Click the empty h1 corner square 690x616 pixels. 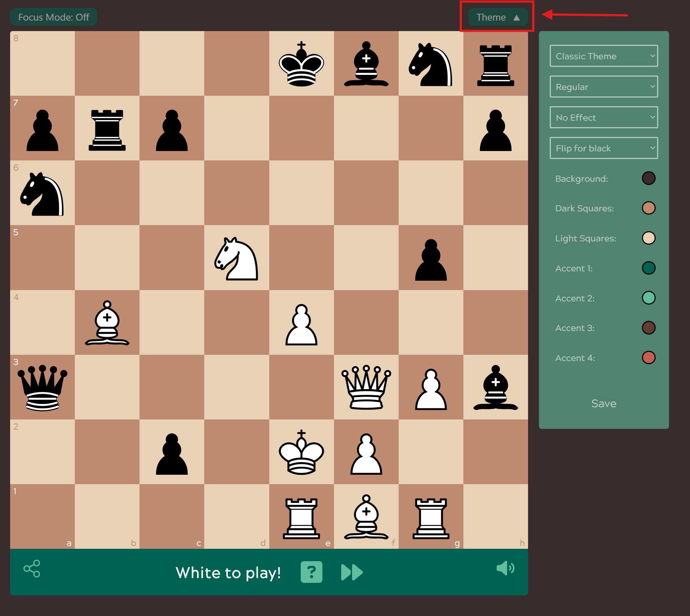(x=496, y=517)
